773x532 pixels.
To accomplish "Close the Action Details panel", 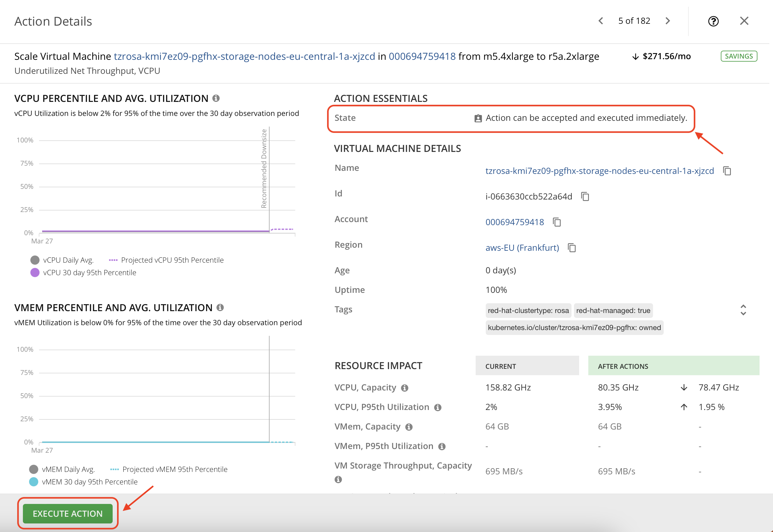I will click(744, 21).
